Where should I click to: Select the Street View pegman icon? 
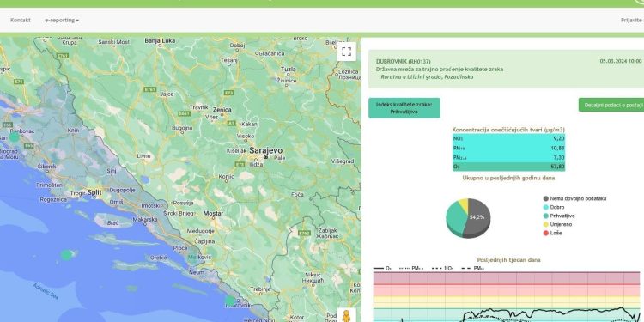tap(346, 315)
